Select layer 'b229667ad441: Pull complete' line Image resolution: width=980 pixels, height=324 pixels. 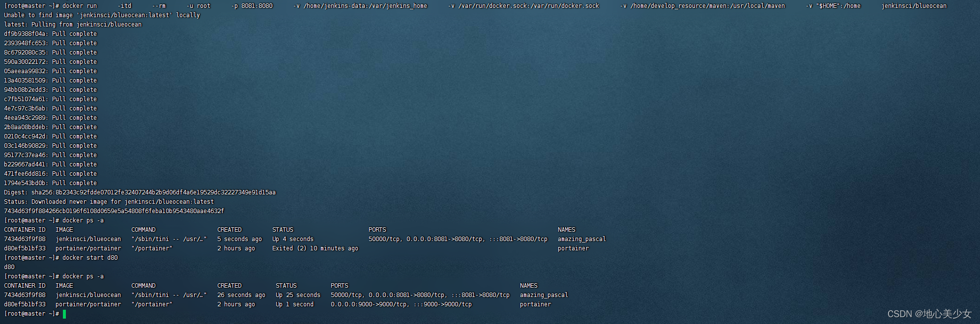click(51, 164)
